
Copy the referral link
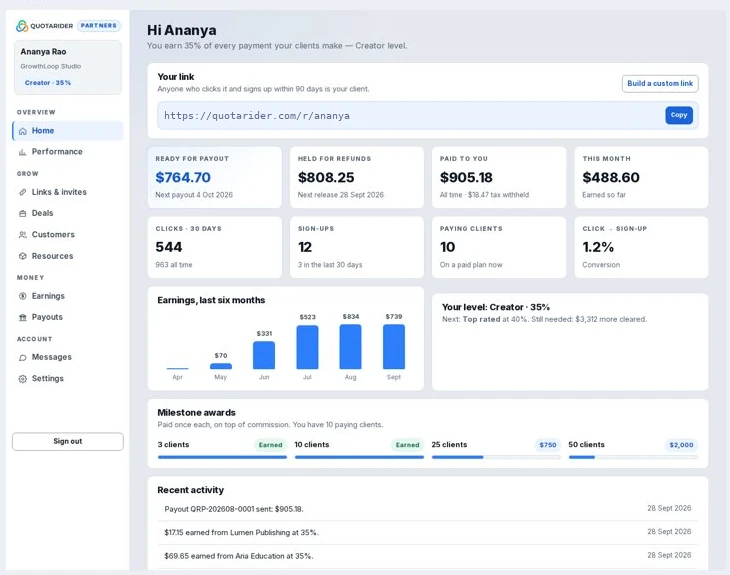click(x=679, y=115)
